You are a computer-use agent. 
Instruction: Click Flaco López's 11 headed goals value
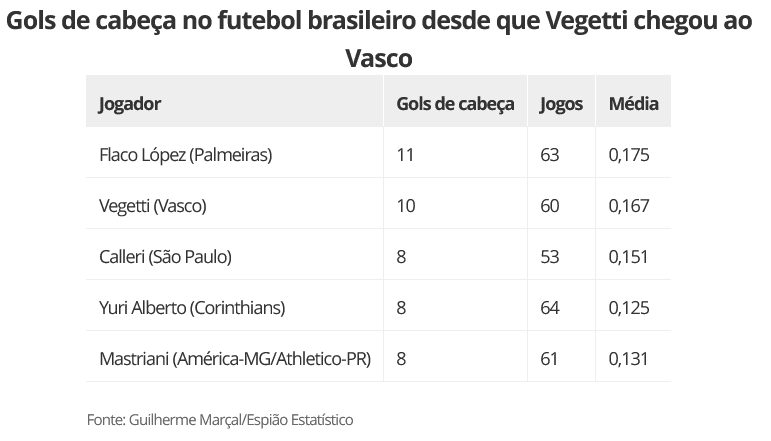point(405,155)
